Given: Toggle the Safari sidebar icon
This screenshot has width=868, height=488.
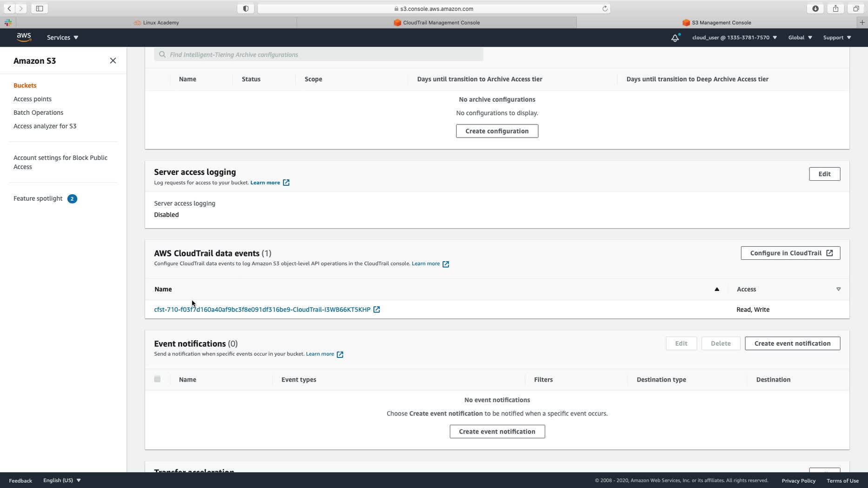Looking at the screenshot, I should 40,8.
